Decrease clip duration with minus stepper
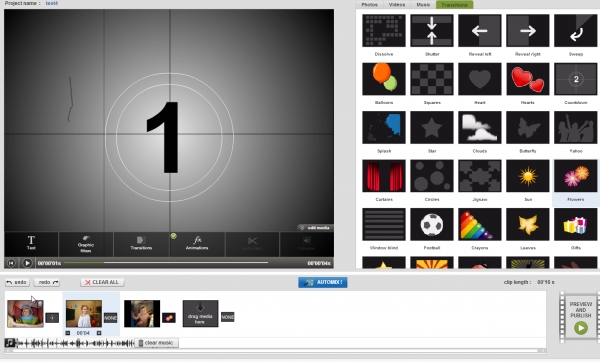Screen dimensions: 600x362 (68, 333)
